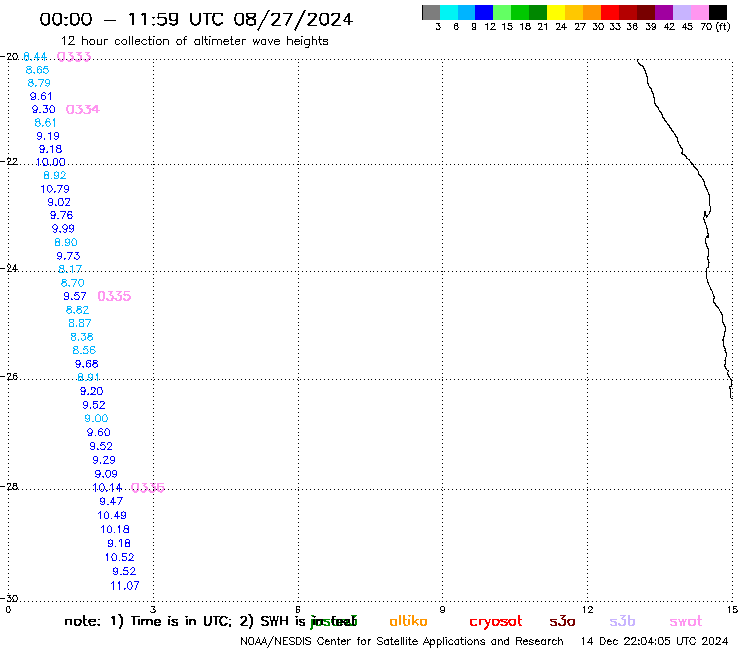Click the wave height value '8.79'

(x=39, y=83)
